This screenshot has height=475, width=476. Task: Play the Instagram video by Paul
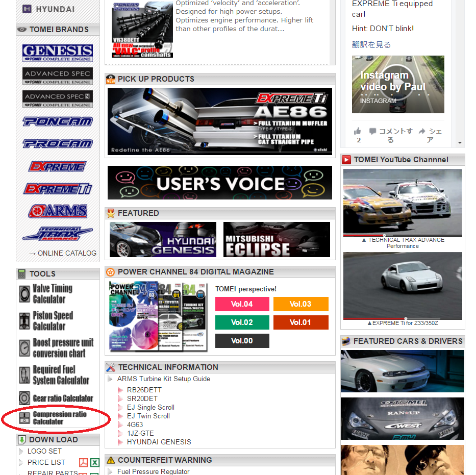398,84
